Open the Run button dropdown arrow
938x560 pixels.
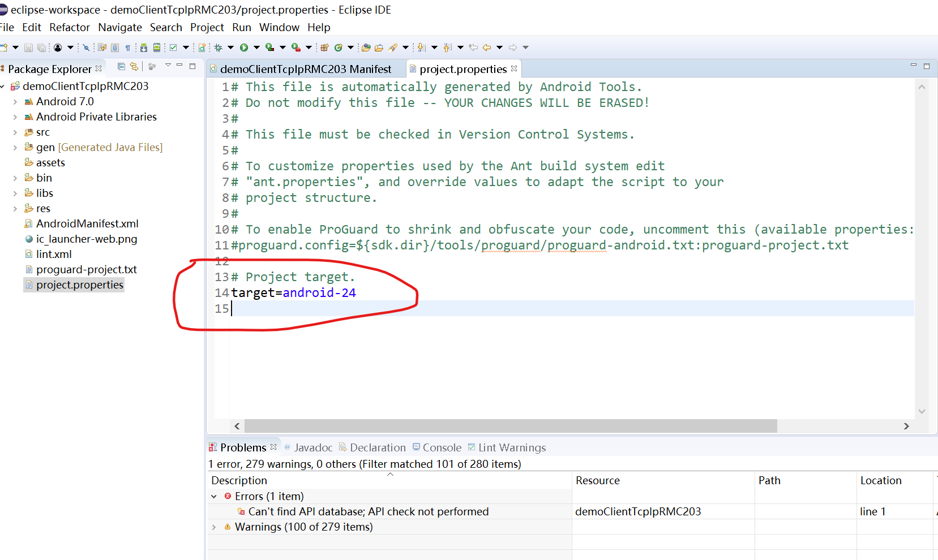(x=256, y=48)
